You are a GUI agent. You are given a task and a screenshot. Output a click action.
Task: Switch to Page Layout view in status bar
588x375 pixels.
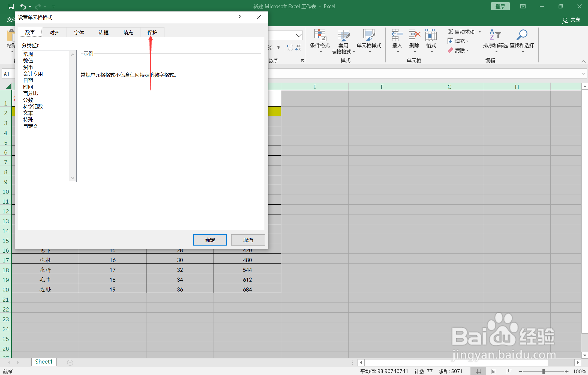[x=494, y=371]
